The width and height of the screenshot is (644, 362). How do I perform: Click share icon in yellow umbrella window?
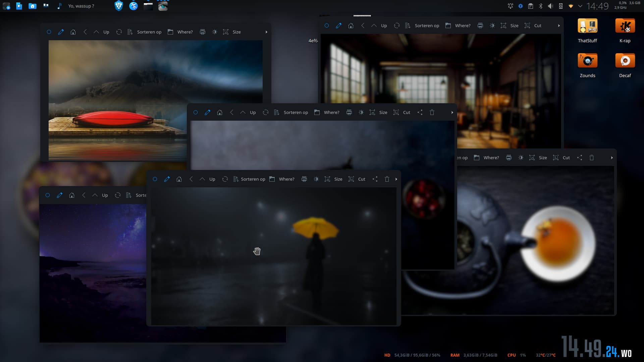coord(375,179)
